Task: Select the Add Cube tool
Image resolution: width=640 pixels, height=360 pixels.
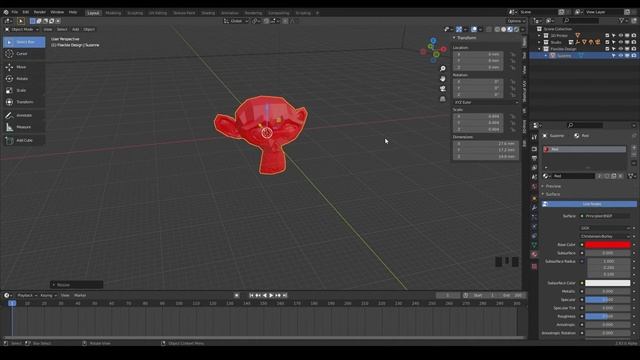Action: click(24, 140)
